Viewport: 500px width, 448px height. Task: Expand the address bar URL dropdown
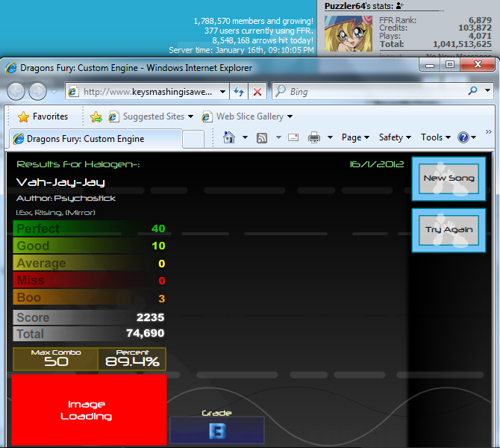223,92
